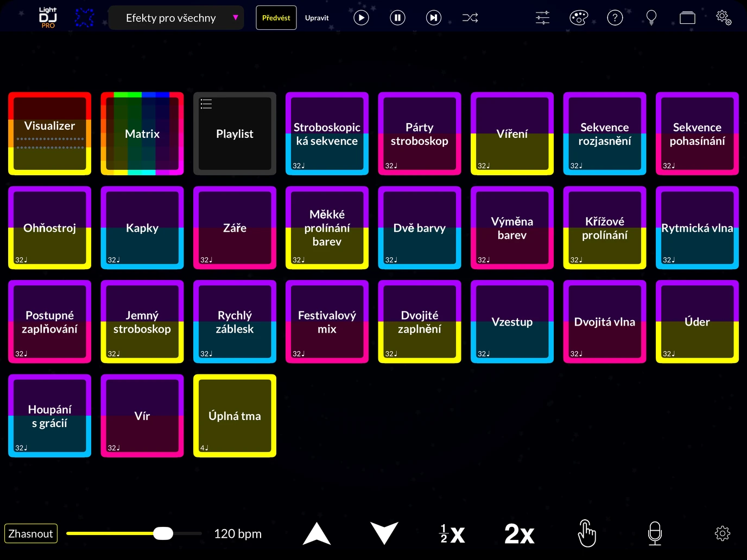Skip to next effect
747x560 pixels.
click(x=434, y=18)
